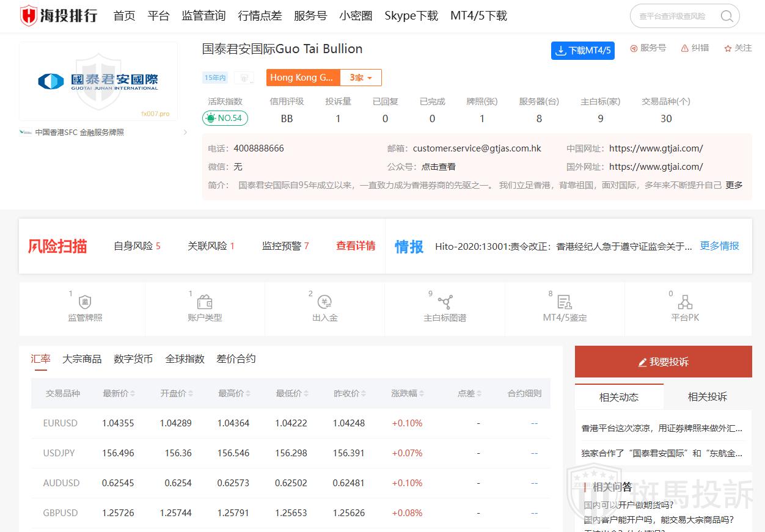This screenshot has height=532, width=765.
Task: Switch to the 相关投诉 tab
Action: click(x=707, y=397)
